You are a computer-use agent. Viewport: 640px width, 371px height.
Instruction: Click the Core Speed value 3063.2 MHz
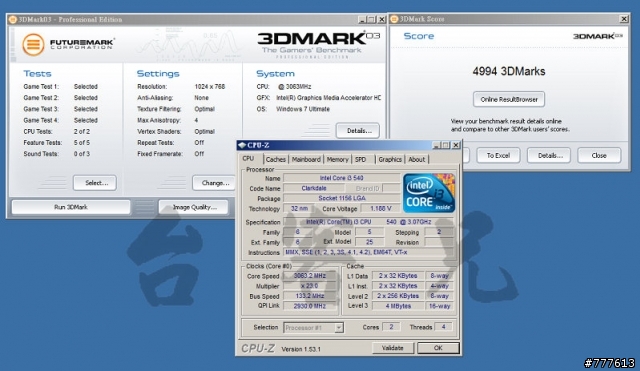[x=310, y=276]
